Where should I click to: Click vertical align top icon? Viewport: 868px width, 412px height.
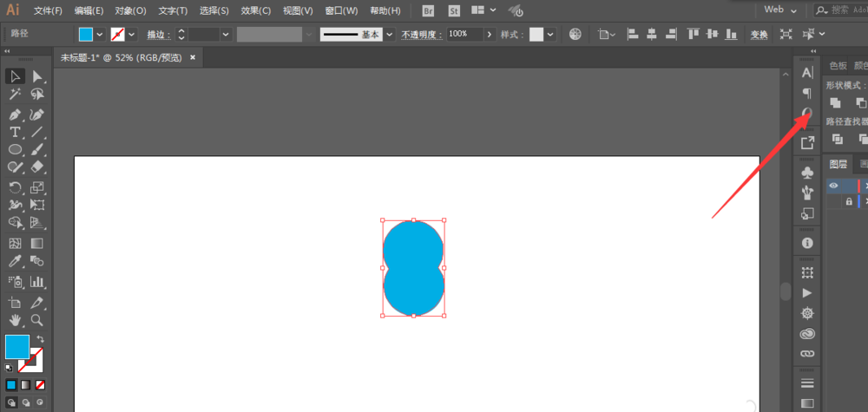(693, 35)
